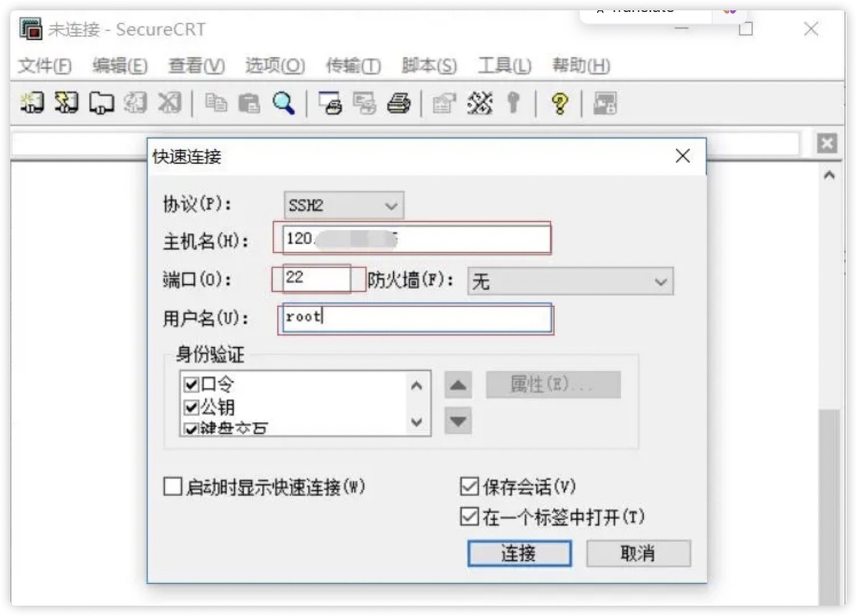Click the 取消 cancel button

639,554
